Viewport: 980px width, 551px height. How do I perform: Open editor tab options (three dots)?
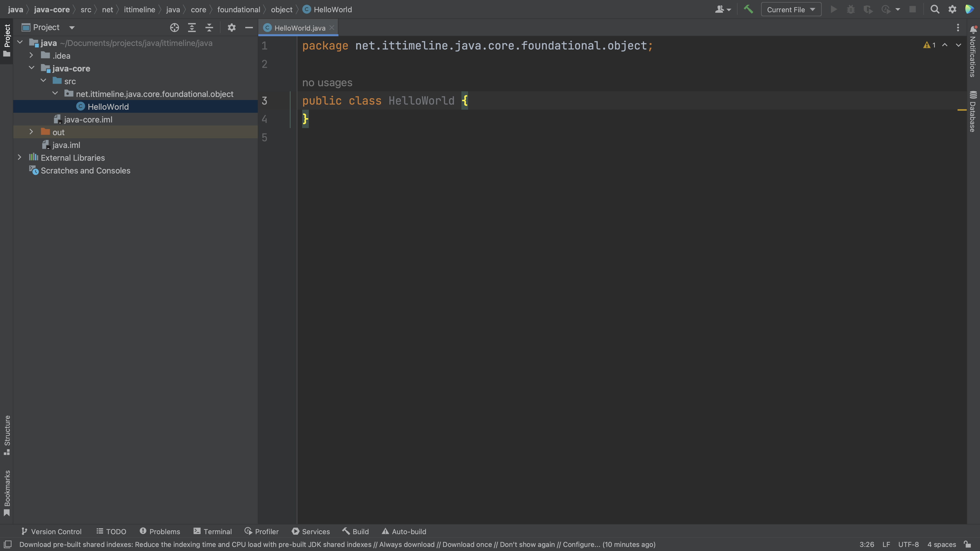[x=958, y=27]
